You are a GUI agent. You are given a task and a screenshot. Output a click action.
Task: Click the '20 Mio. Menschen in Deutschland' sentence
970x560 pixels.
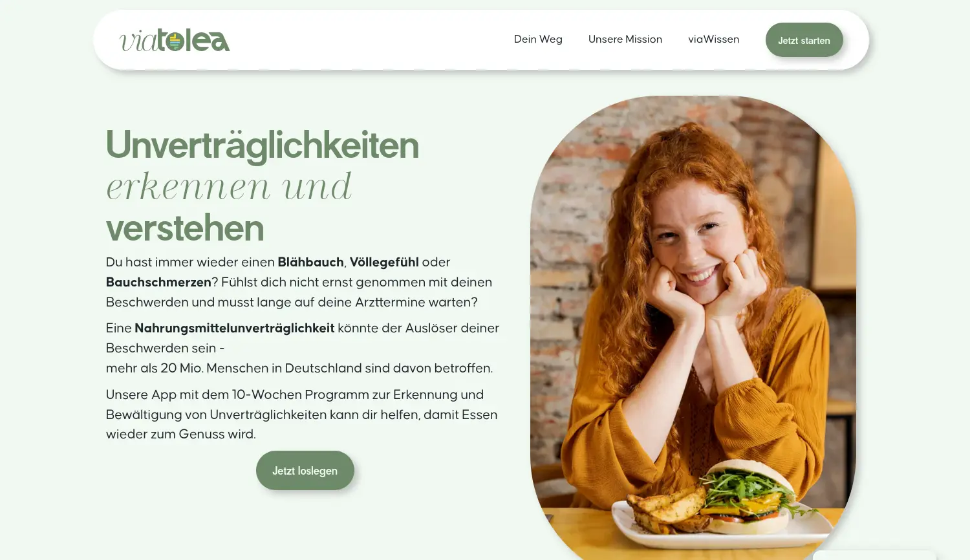[299, 368]
